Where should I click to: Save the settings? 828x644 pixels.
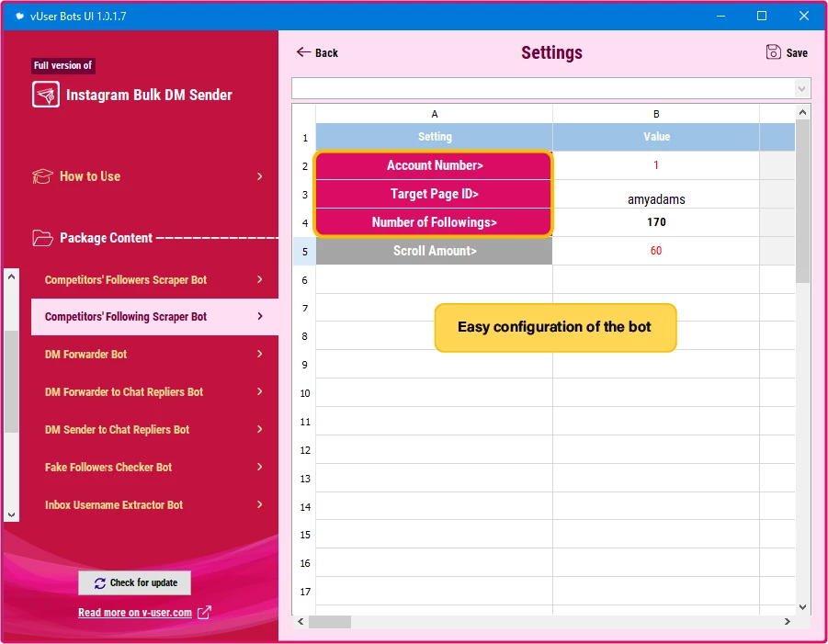pos(787,52)
